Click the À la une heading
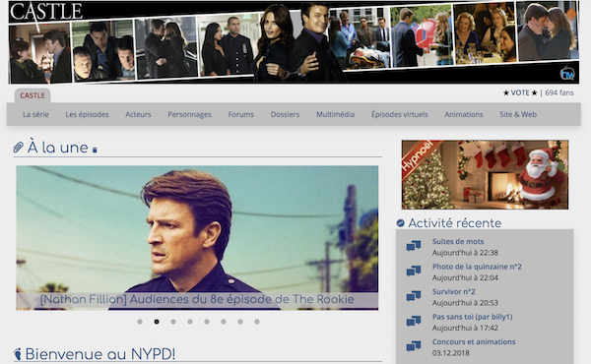Screen dimensions: 591x364 (58, 148)
